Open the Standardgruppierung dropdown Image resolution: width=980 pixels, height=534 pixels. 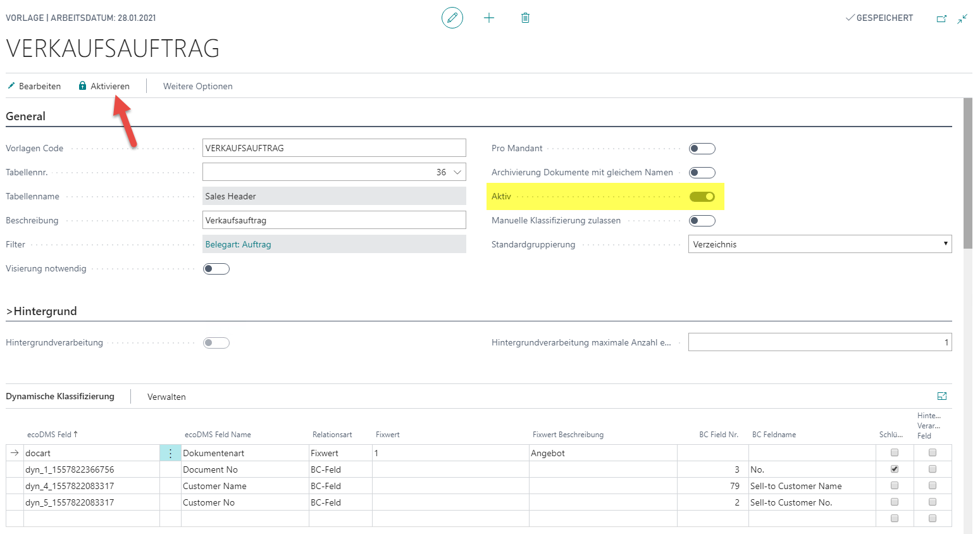coord(820,244)
